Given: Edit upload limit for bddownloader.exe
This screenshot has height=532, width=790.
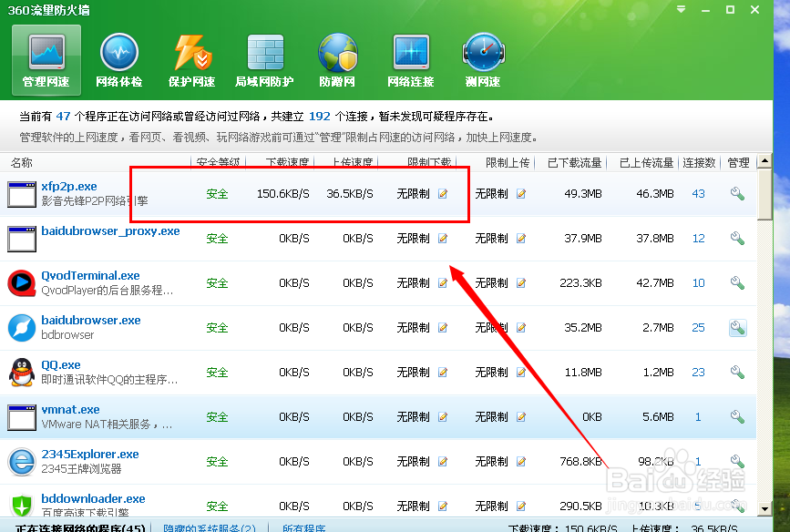Looking at the screenshot, I should point(521,506).
